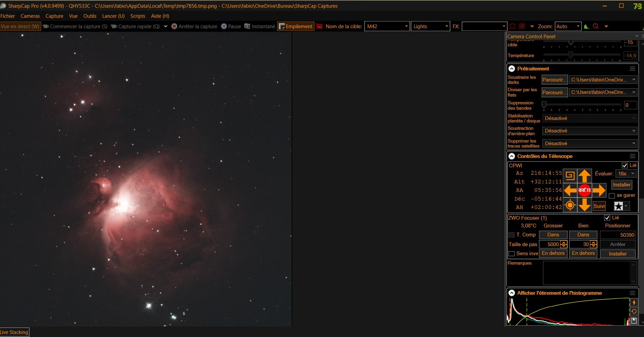Open the Live Stacking tab at bottom
This screenshot has height=337, width=644.
pyautogui.click(x=14, y=332)
